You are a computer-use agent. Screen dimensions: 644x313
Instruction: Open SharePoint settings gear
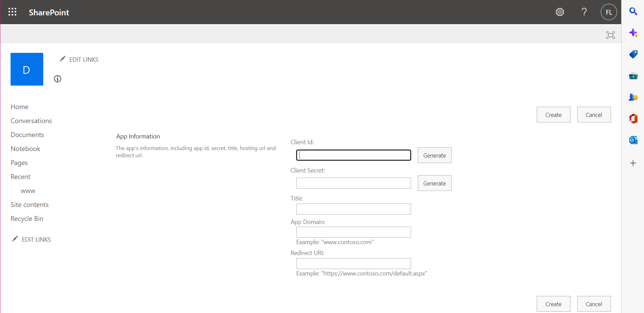(x=560, y=12)
